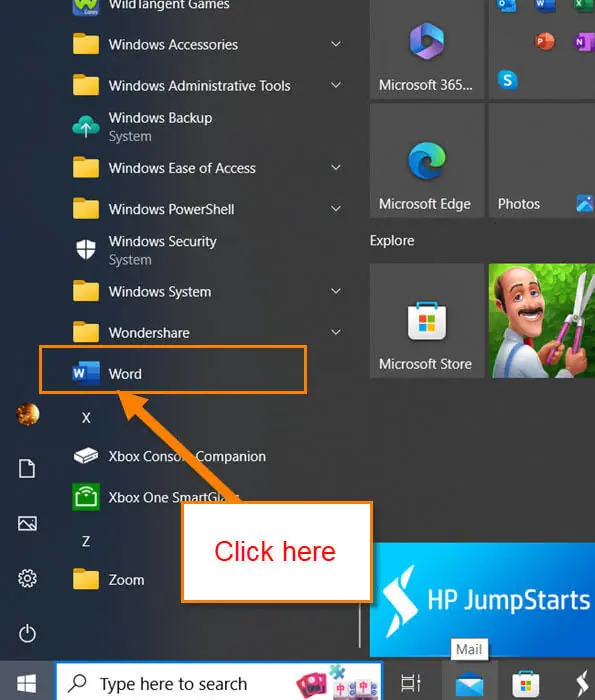Screen dimensions: 595x700
Task: Click the Windows Ease of Access label
Action: [x=182, y=168]
